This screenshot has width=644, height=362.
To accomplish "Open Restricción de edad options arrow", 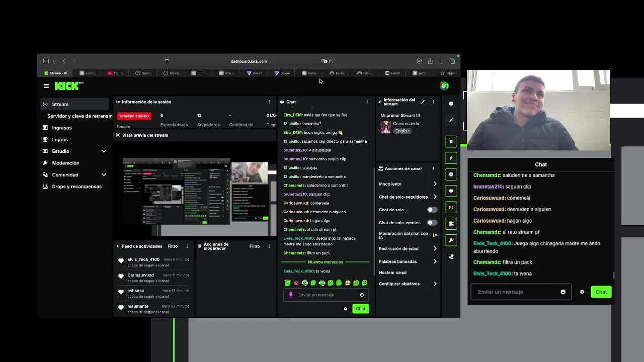I will pyautogui.click(x=435, y=248).
